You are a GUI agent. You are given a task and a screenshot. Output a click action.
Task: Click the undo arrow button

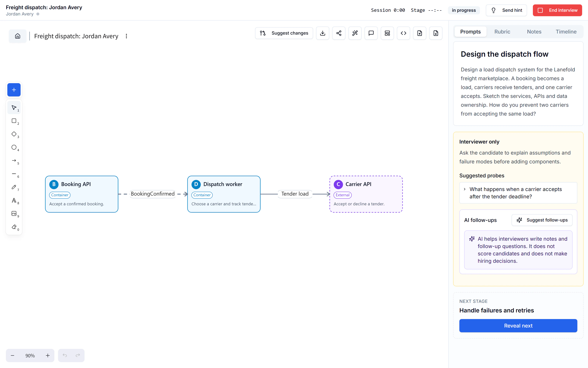coord(65,356)
